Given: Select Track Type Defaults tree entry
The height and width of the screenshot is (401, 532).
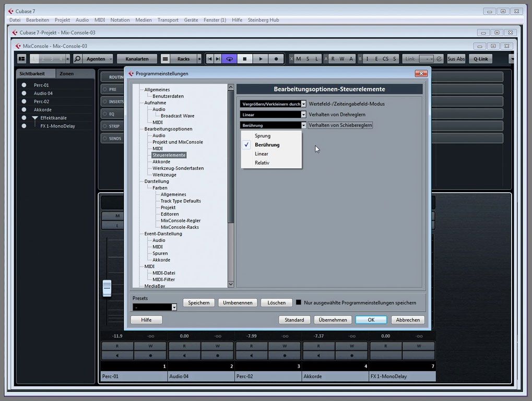Looking at the screenshot, I should [x=181, y=201].
